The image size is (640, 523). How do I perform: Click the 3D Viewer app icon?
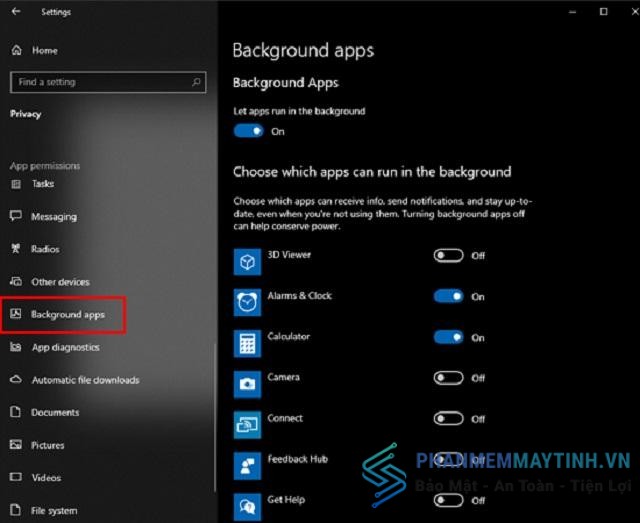point(247,262)
